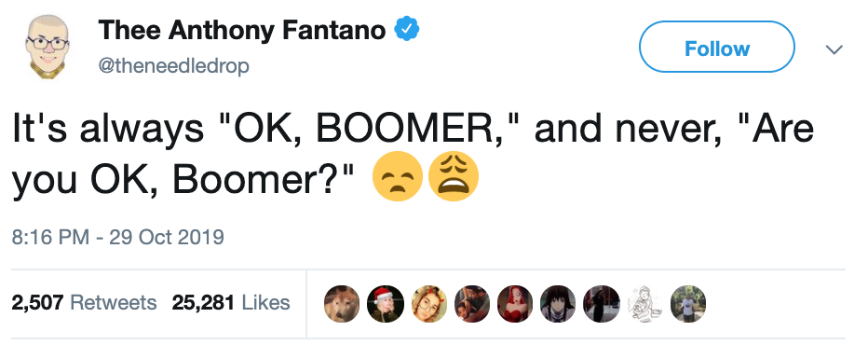Screen dimensions: 868x345
Task: Click the Santa hat liker avatar
Action: [x=386, y=304]
